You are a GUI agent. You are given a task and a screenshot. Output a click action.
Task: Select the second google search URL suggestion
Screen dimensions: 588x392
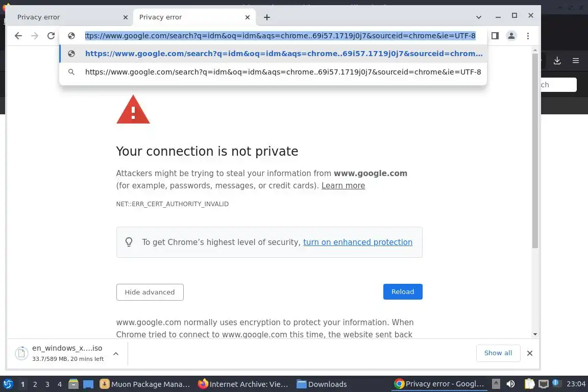[x=283, y=72]
